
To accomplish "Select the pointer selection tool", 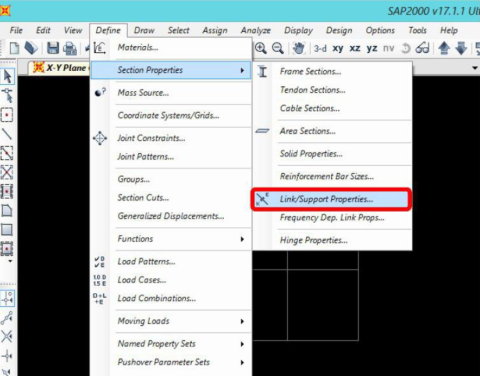I will (7, 76).
